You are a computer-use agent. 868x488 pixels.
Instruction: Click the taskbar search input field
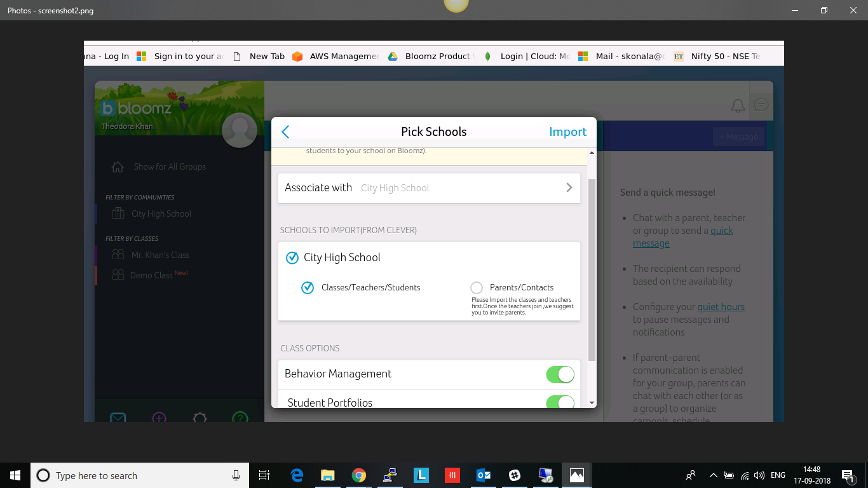pyautogui.click(x=127, y=475)
